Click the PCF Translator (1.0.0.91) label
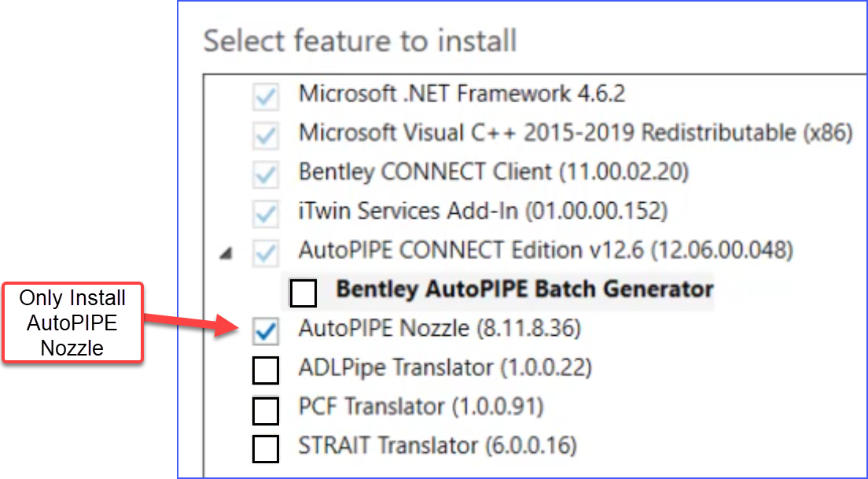The image size is (868, 479). [x=421, y=407]
